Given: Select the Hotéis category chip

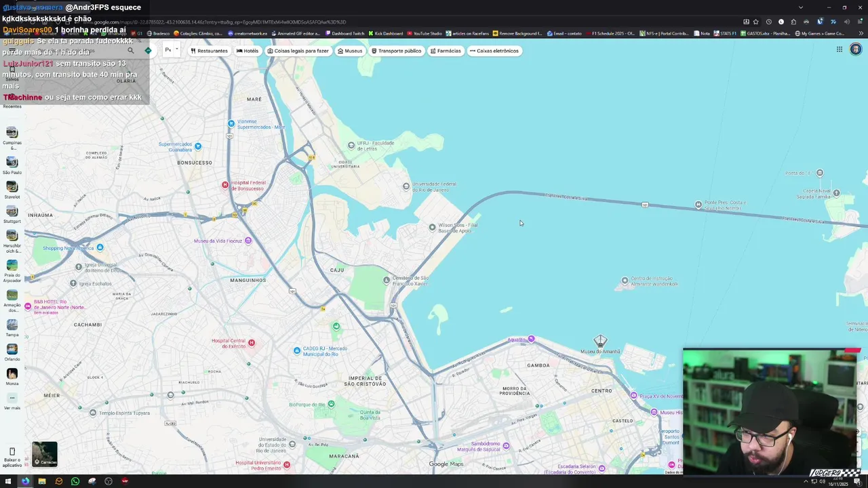Looking at the screenshot, I should coord(248,51).
